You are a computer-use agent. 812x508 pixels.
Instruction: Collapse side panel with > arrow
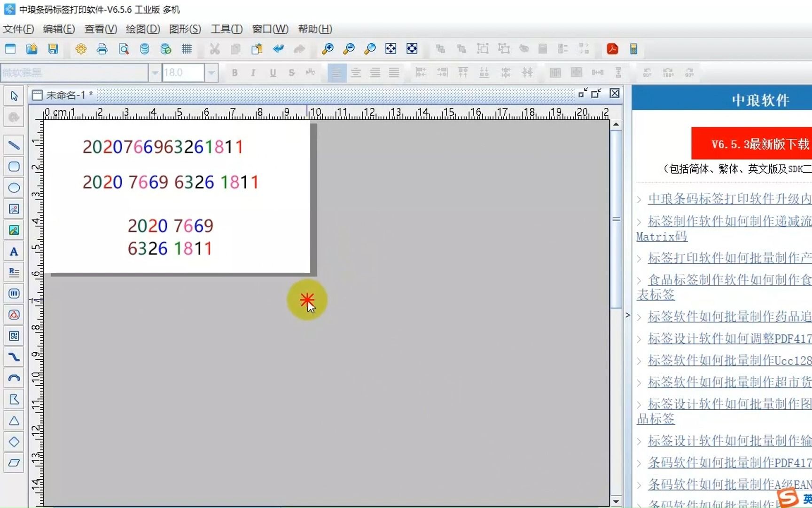[x=628, y=315]
